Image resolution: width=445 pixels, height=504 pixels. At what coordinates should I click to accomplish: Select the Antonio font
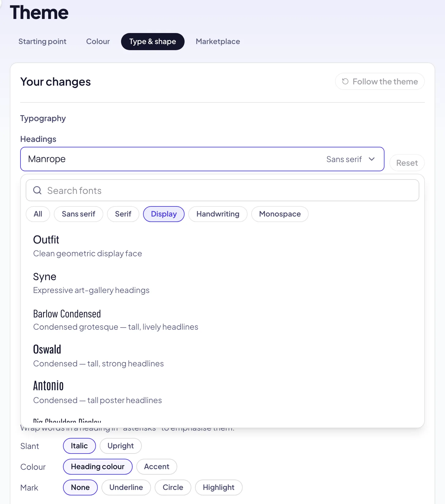click(x=223, y=393)
